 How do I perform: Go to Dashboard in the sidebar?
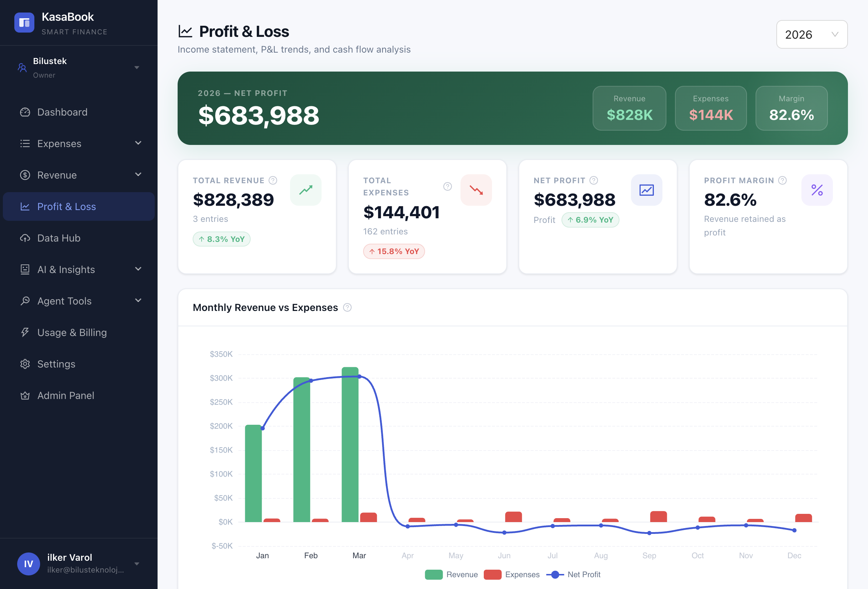[x=62, y=112]
